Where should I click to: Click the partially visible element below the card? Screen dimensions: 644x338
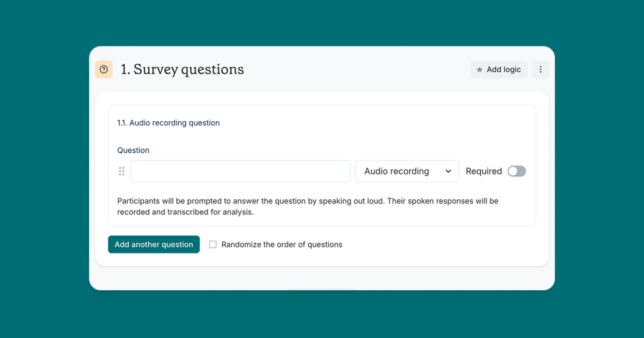point(322,289)
